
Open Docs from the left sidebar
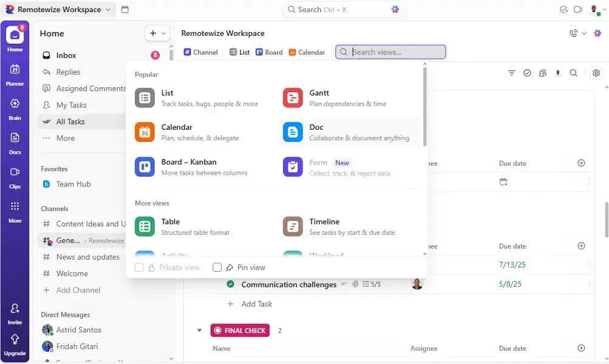14,141
